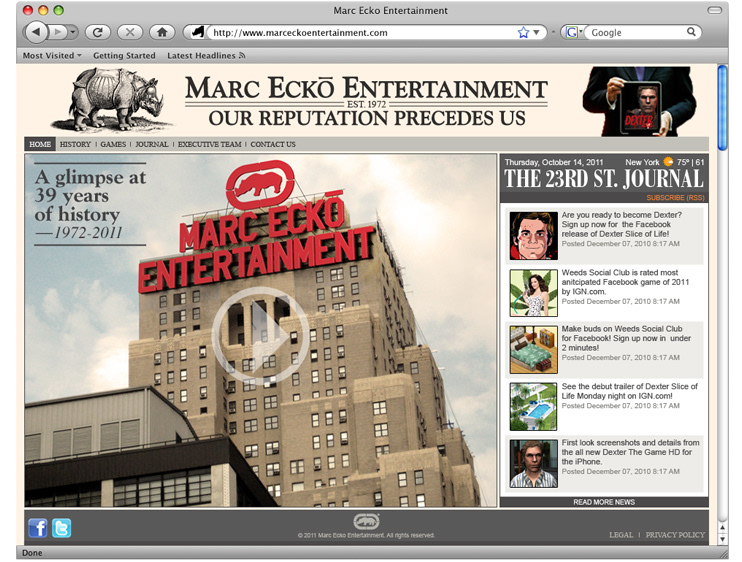Click the 'Thursday, October 14, 2011' date text

554,162
